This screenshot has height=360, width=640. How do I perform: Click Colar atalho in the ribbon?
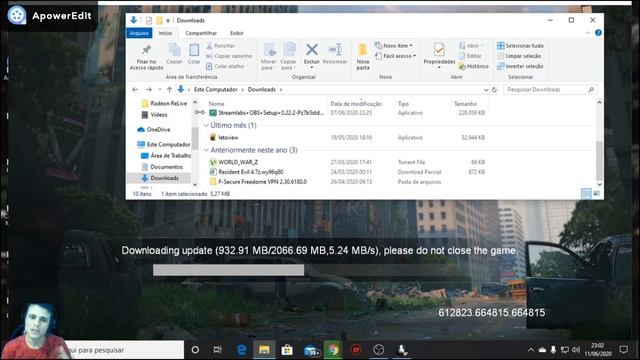pyautogui.click(x=225, y=66)
